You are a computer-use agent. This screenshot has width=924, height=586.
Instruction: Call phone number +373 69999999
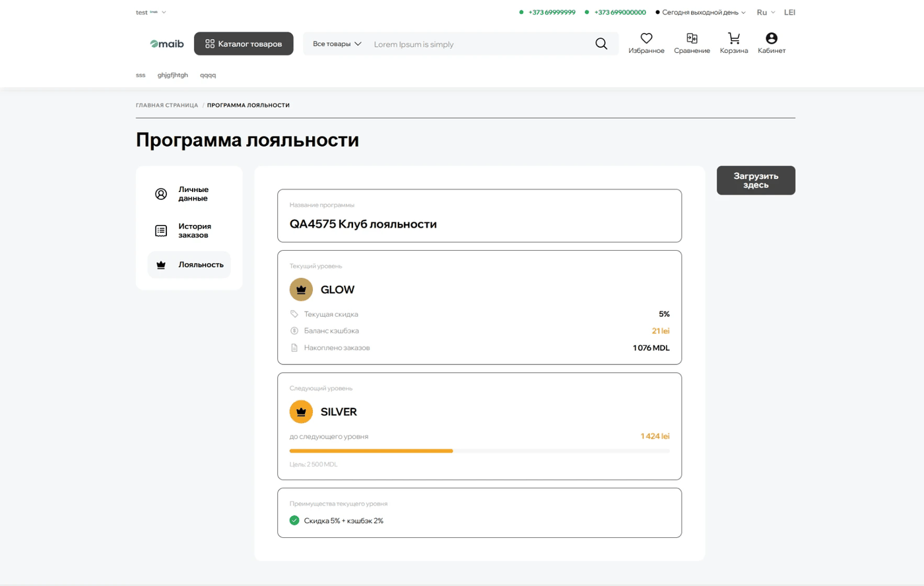coord(552,12)
